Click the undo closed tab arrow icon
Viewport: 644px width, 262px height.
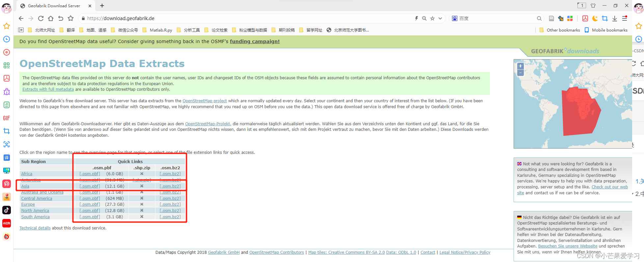pos(61,18)
